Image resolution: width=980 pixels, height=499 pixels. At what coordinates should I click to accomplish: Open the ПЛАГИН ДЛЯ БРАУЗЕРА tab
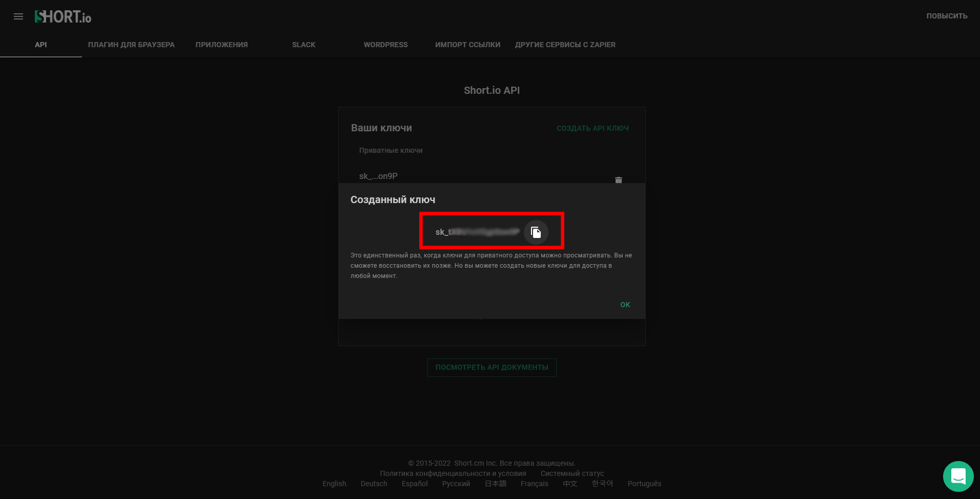coord(131,45)
